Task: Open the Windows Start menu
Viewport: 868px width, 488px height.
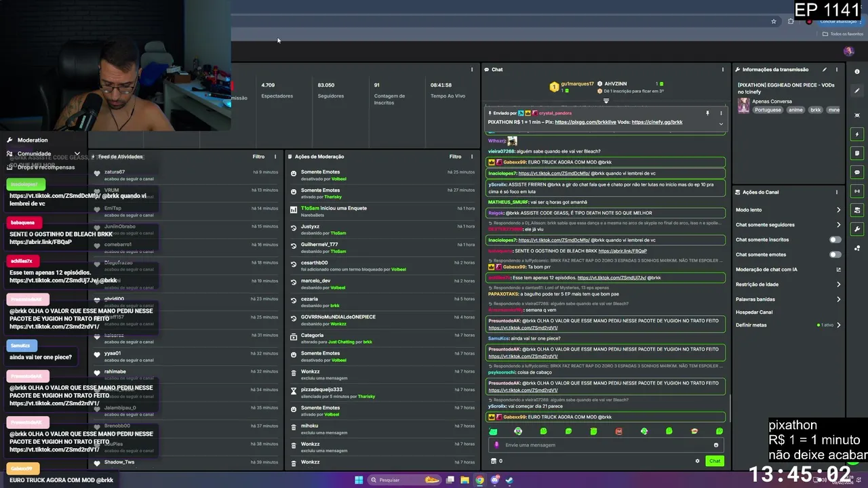Action: coord(359,480)
